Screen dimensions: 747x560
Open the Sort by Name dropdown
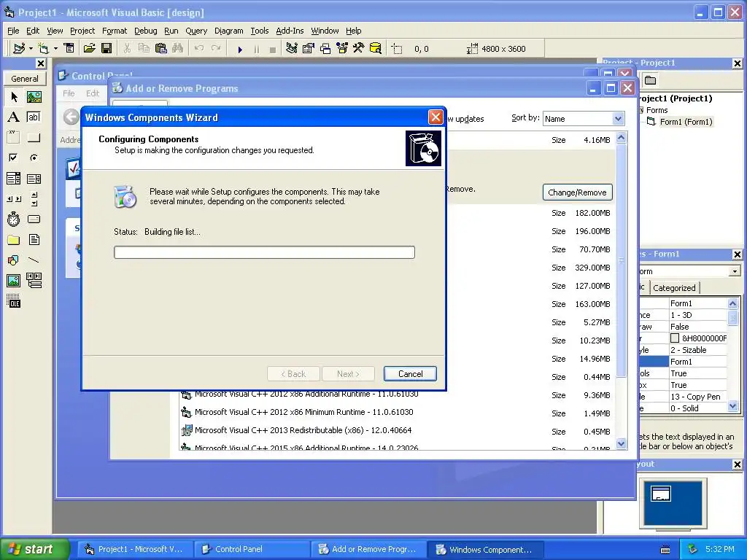(618, 119)
